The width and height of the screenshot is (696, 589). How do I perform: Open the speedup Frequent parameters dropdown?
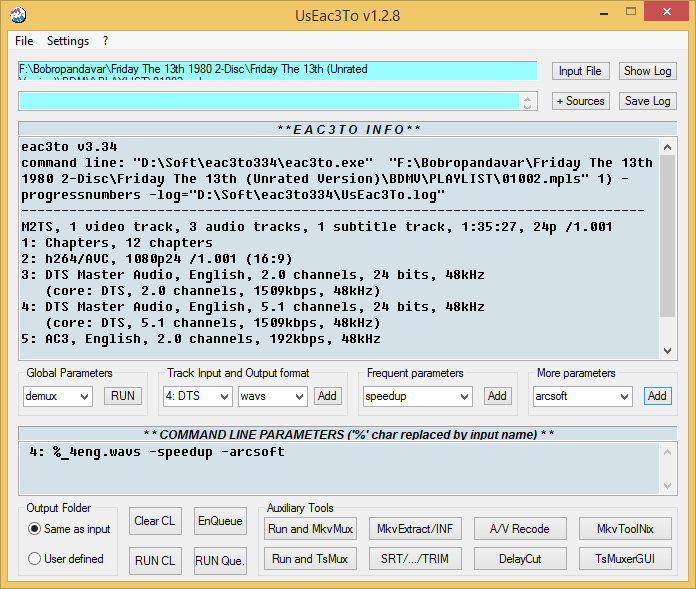[418, 396]
